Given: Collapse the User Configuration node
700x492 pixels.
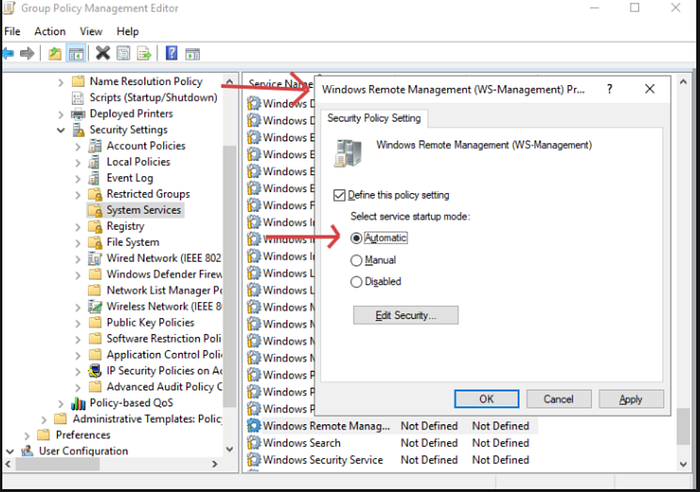Looking at the screenshot, I should point(10,451).
